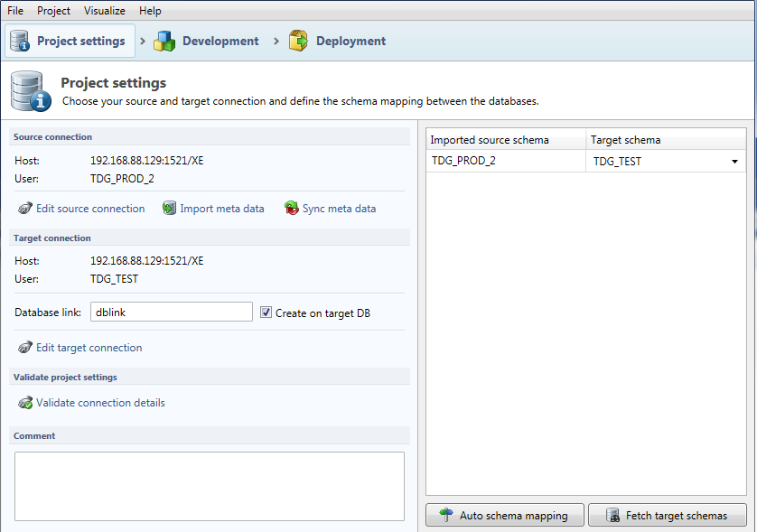Viewport: 757px width, 532px height.
Task: Click the Deployment package icon
Action: coord(298,41)
